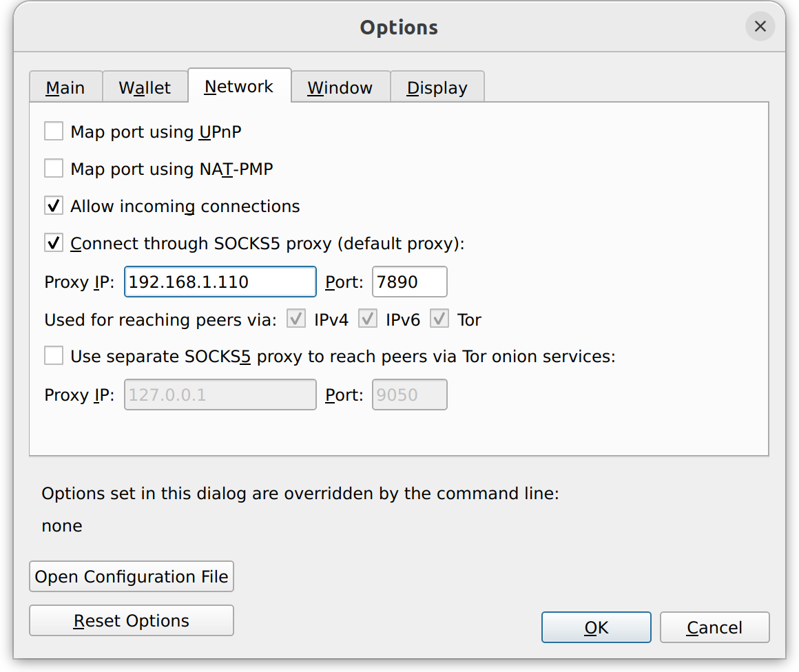Uncheck Connect through SOCKS5 proxy
Screen dimensions: 799x672
point(54,243)
